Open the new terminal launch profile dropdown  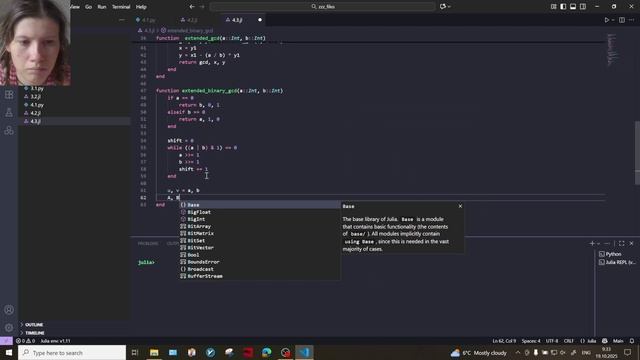click(598, 243)
